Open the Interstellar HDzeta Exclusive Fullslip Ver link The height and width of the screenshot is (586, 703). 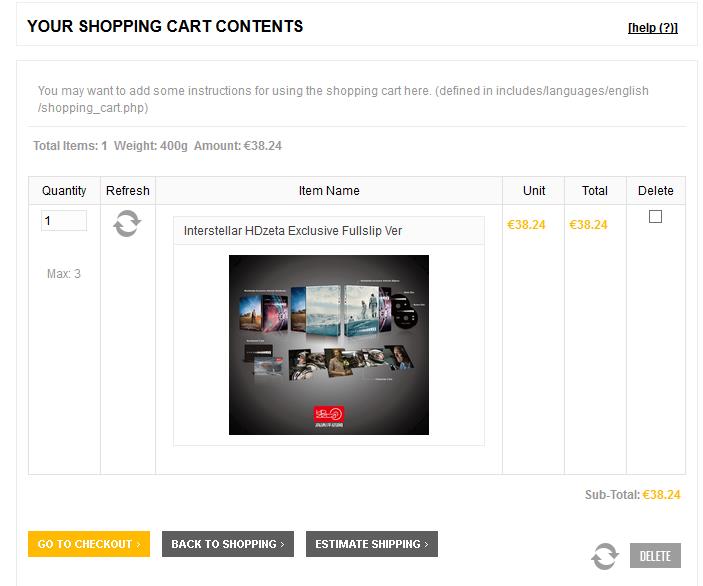click(x=293, y=230)
